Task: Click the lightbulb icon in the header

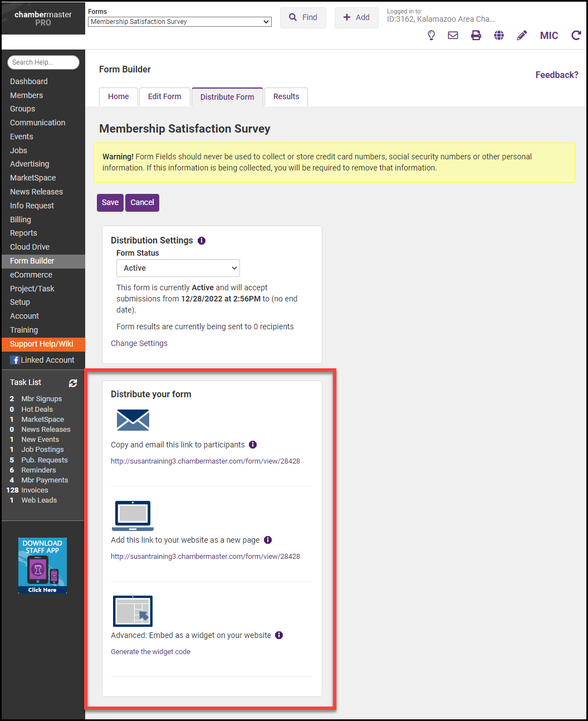Action: 431,36
